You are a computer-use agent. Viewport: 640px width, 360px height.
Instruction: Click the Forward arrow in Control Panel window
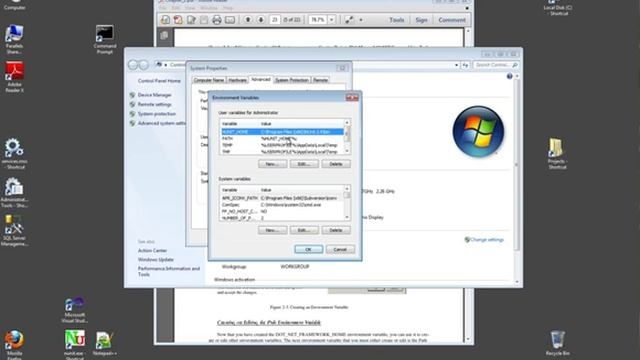(x=144, y=65)
